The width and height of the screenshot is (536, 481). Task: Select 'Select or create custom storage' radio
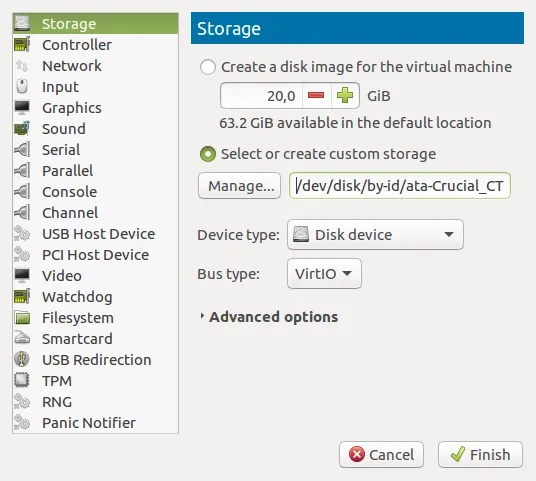pyautogui.click(x=208, y=154)
